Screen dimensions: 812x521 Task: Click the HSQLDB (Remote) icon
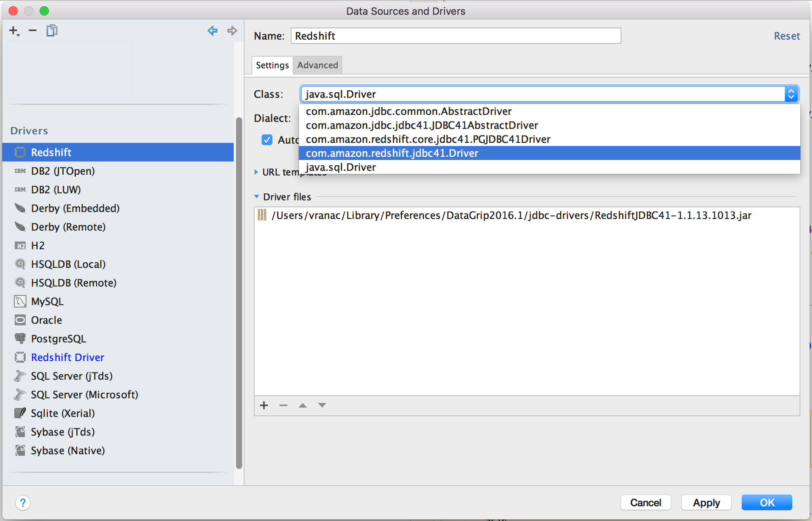(x=20, y=283)
